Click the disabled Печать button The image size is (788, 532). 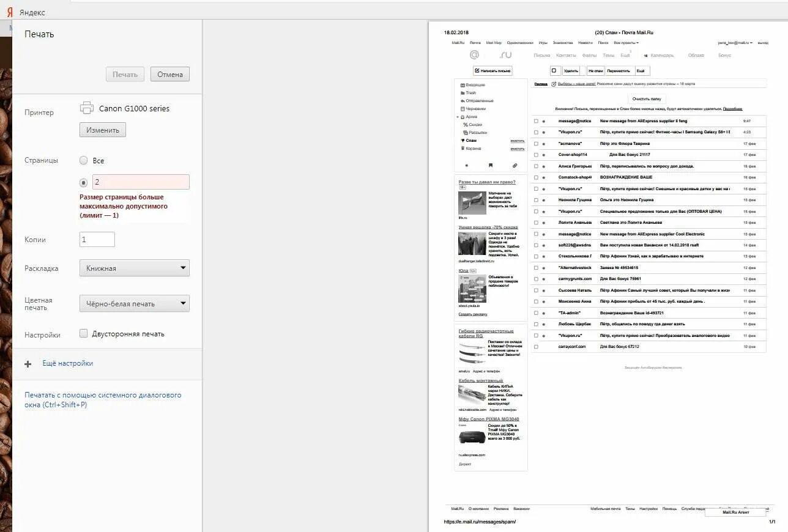pos(125,74)
